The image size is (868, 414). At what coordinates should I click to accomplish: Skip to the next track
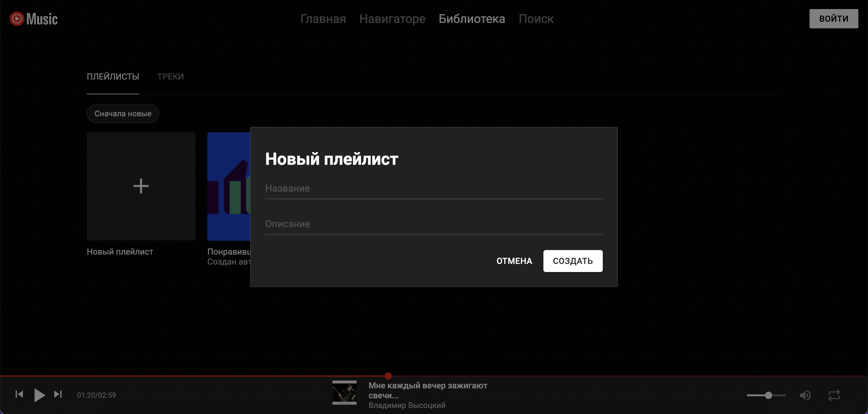pos(58,394)
